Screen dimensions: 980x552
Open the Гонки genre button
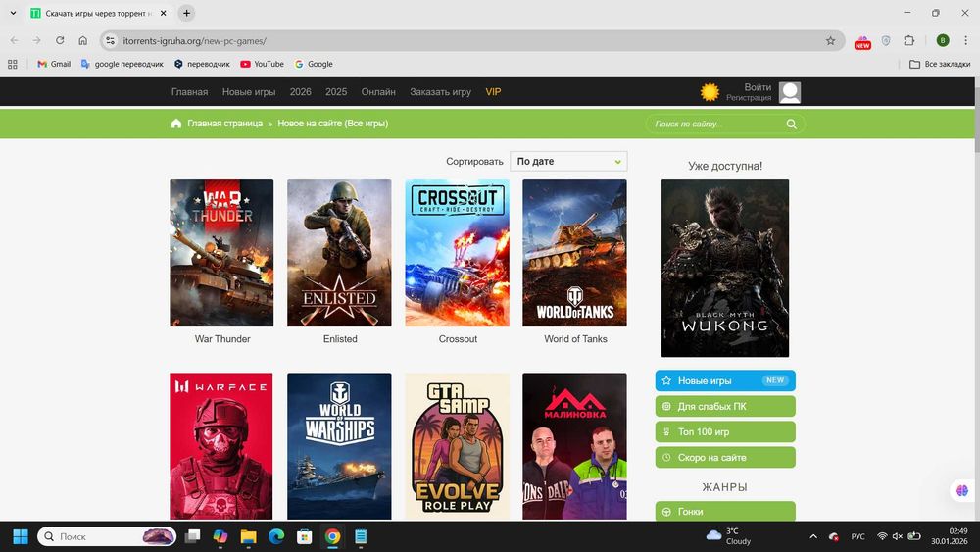[x=725, y=511]
